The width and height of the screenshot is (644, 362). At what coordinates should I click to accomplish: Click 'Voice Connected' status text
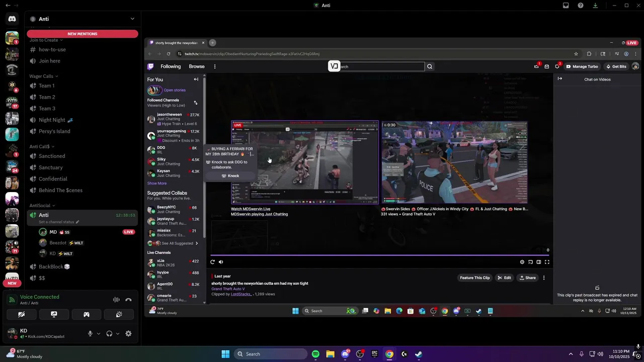[40, 297]
